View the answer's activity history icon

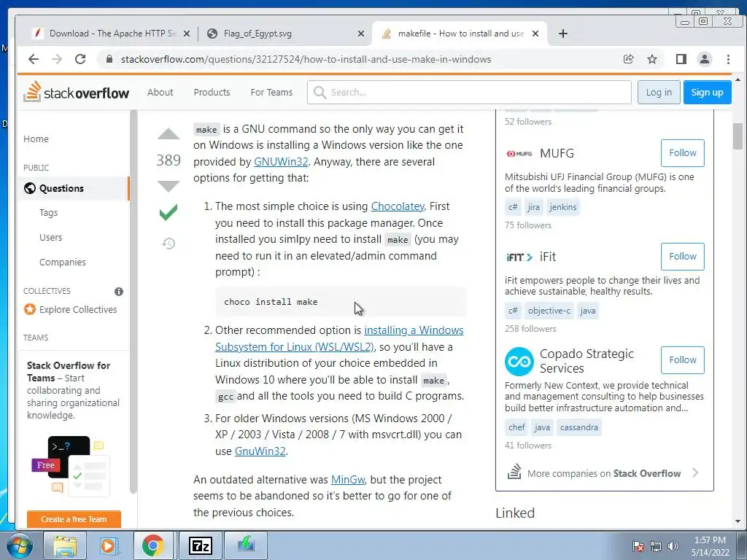[x=169, y=244]
